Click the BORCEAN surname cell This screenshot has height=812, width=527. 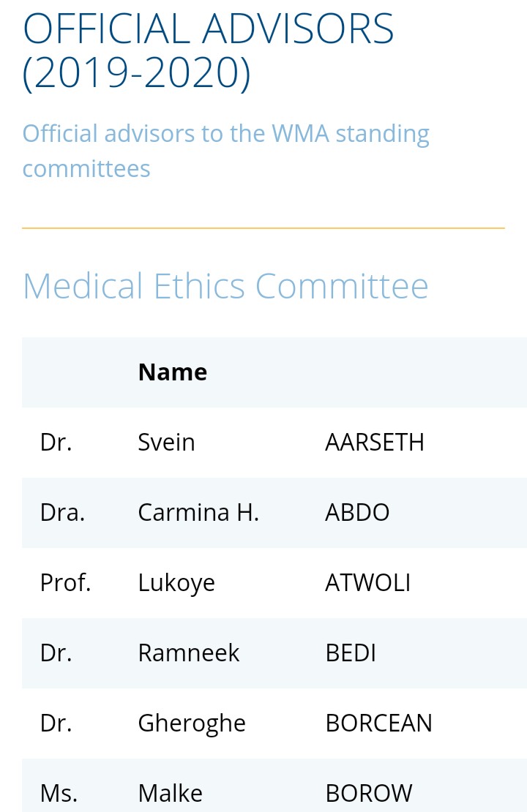tap(379, 723)
